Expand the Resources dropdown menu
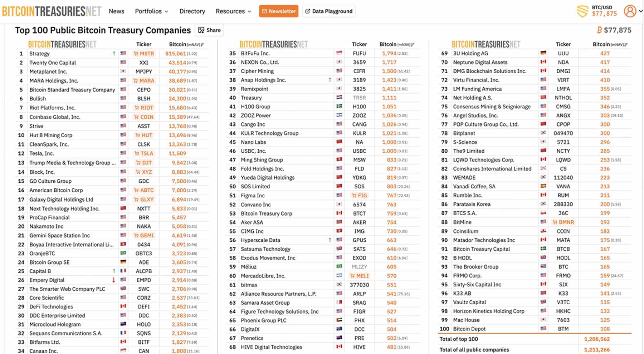 tap(233, 11)
